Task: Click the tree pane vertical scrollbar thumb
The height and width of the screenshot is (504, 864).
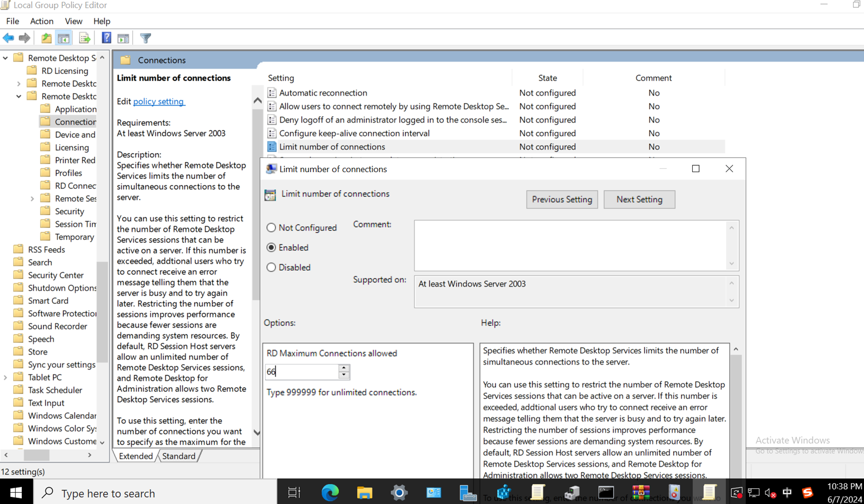Action: point(102,311)
